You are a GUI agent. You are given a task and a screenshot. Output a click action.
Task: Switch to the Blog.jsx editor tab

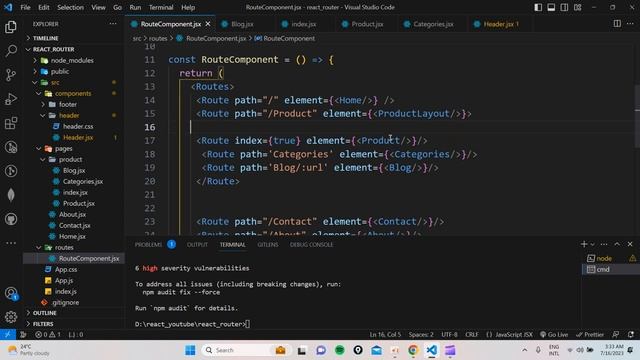[242, 24]
